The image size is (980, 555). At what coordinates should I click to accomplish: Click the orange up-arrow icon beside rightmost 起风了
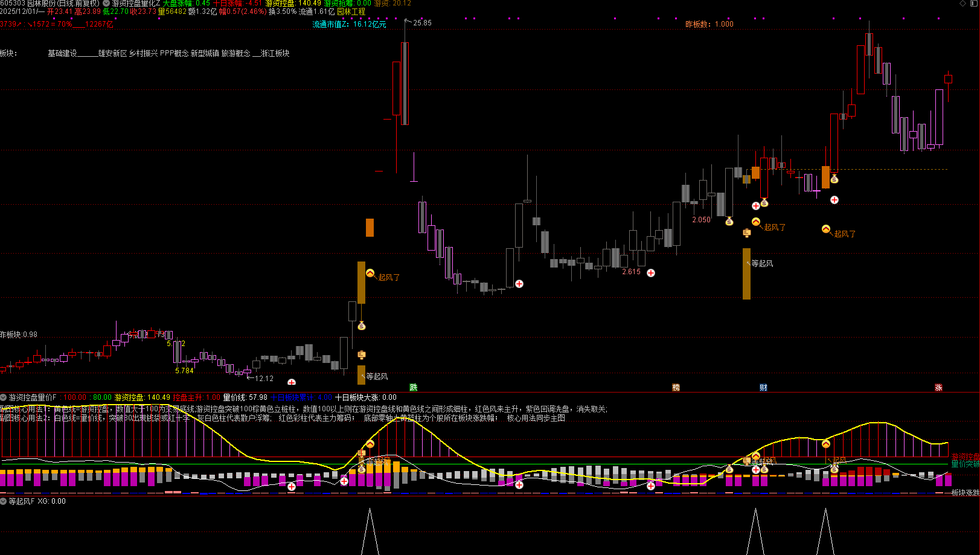pyautogui.click(x=826, y=229)
